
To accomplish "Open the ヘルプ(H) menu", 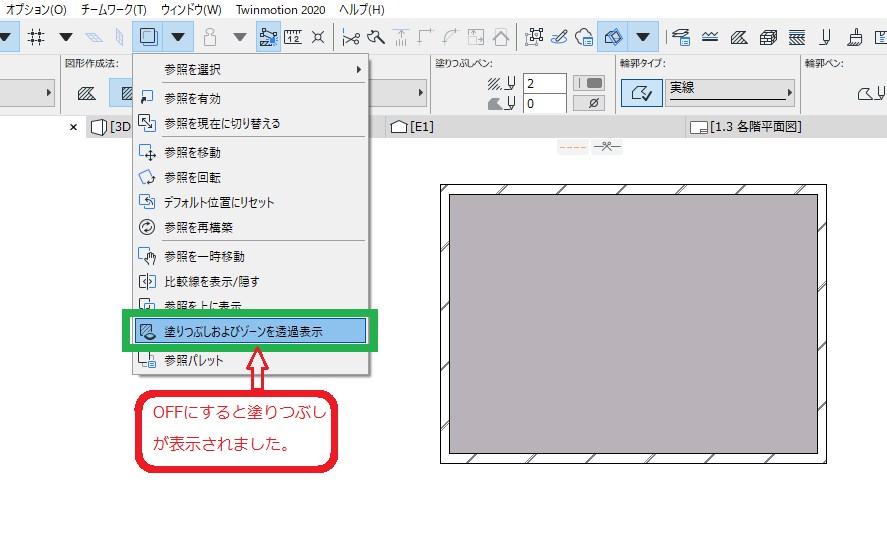I will [x=362, y=10].
